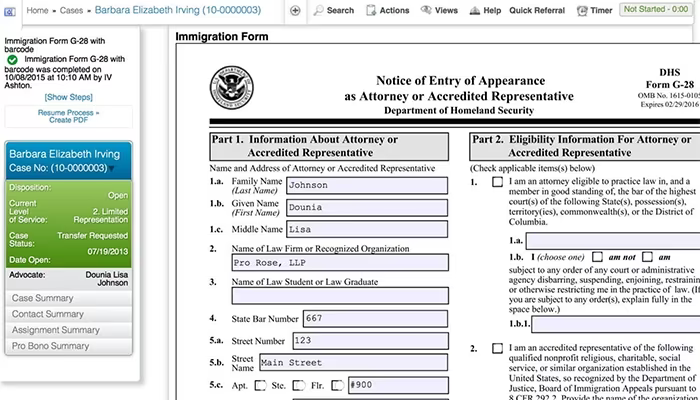Click the 'Immigration Form' heading
The height and width of the screenshot is (400, 700).
(222, 37)
